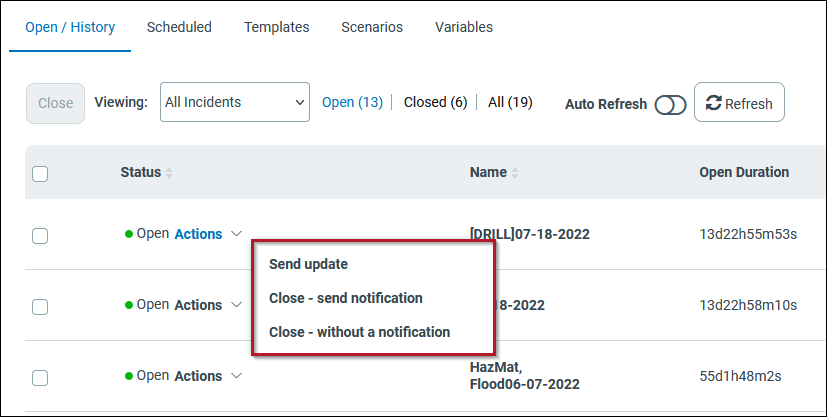Click the sort arrows beside Status column
Image resolution: width=827 pixels, height=417 pixels.
[169, 172]
